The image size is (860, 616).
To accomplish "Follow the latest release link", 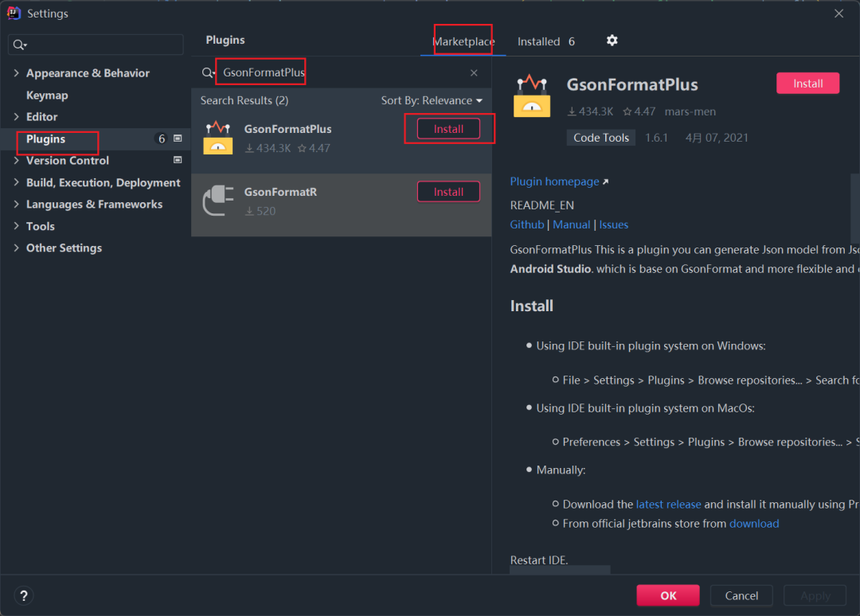I will click(669, 505).
